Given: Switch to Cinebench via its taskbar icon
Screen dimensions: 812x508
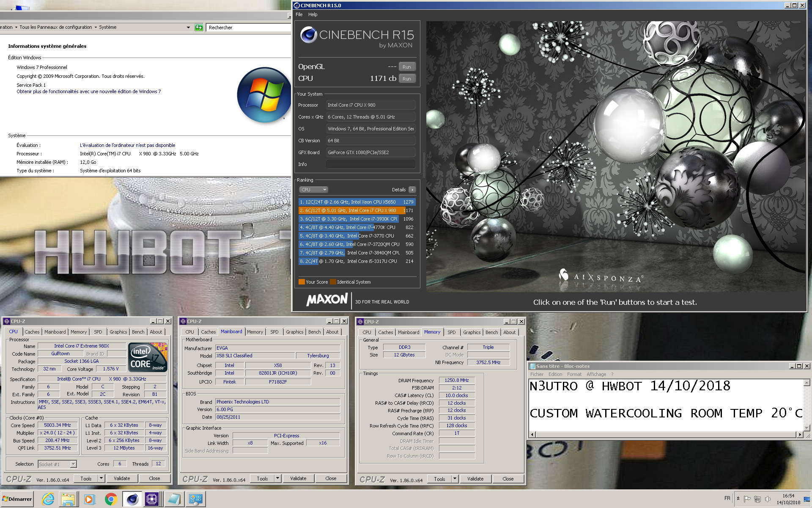Looking at the screenshot, I should pos(132,499).
